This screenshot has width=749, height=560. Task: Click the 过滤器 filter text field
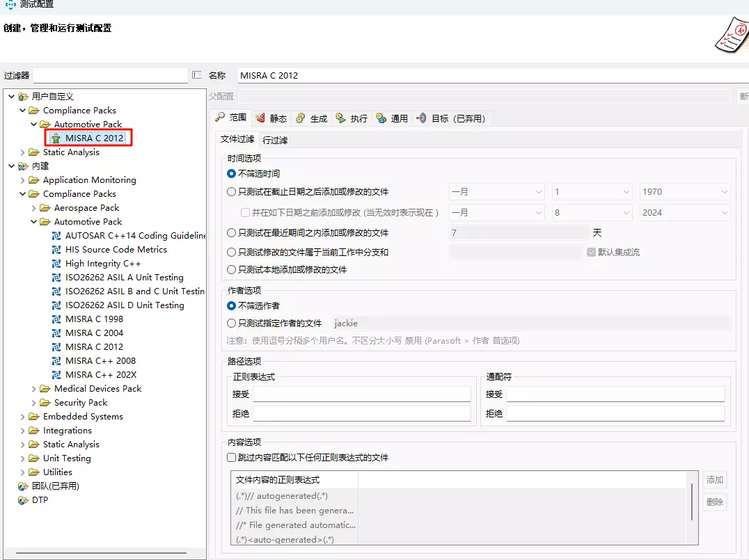110,75
